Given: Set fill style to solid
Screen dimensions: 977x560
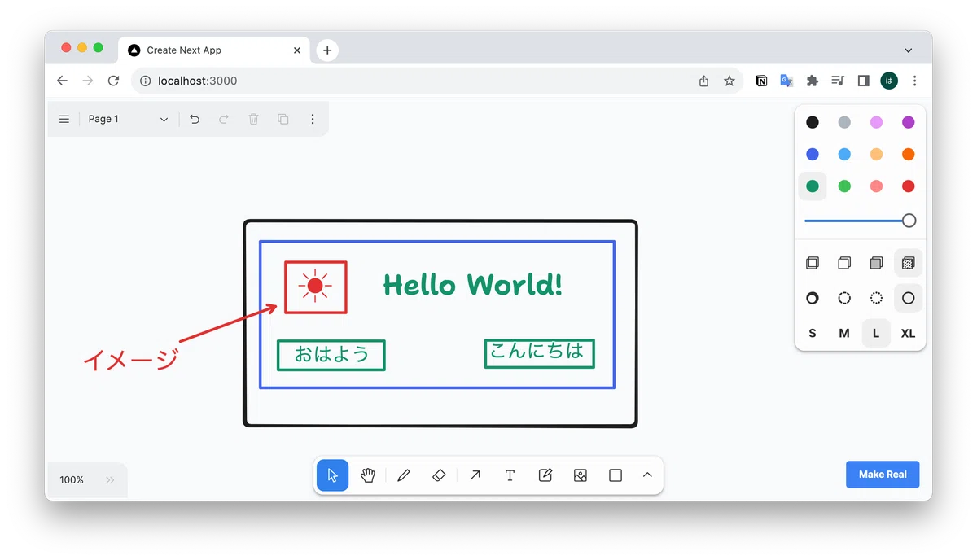Looking at the screenshot, I should click(876, 263).
